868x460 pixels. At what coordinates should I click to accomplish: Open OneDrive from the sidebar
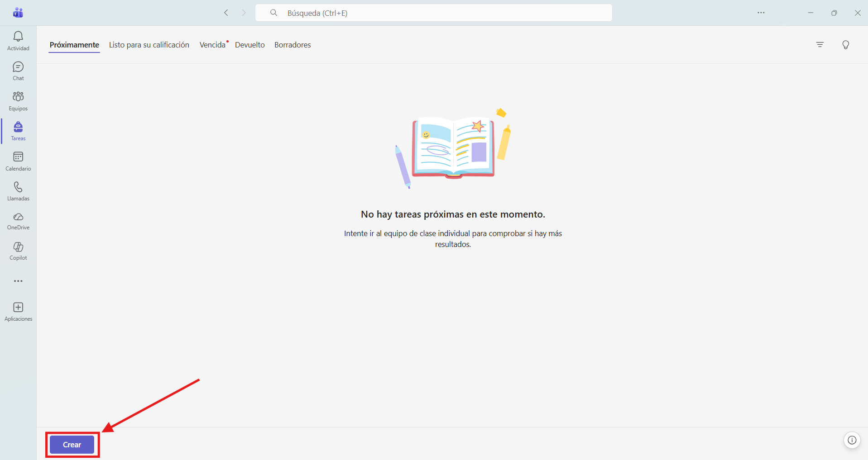click(18, 221)
